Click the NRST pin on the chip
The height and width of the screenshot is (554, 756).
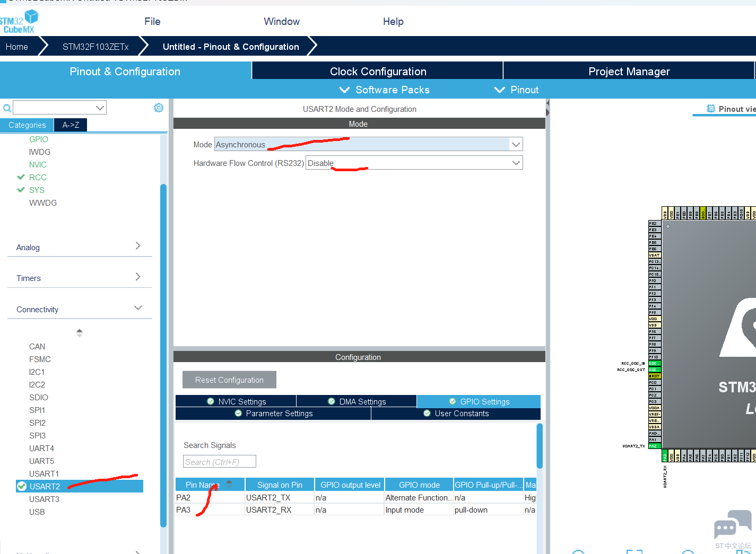click(655, 376)
